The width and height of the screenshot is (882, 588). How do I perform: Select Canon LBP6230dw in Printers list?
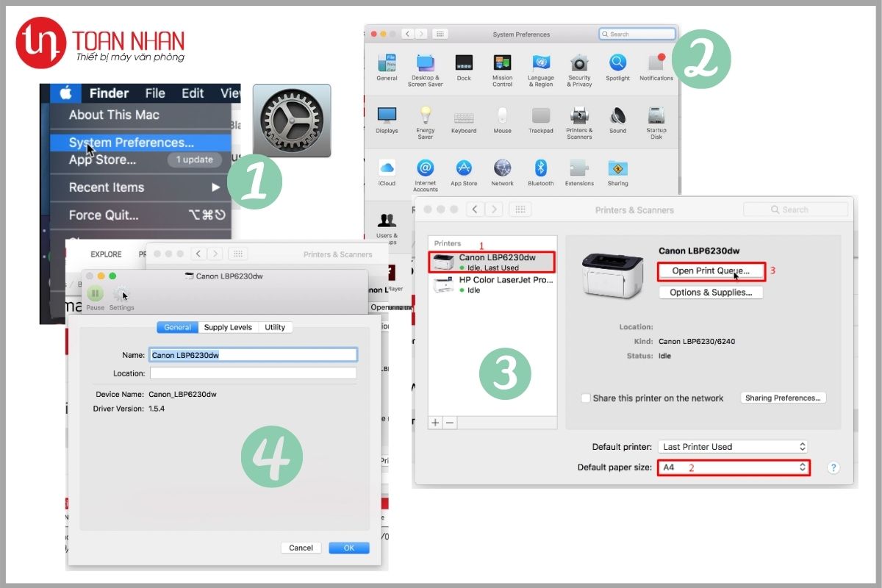coord(492,262)
